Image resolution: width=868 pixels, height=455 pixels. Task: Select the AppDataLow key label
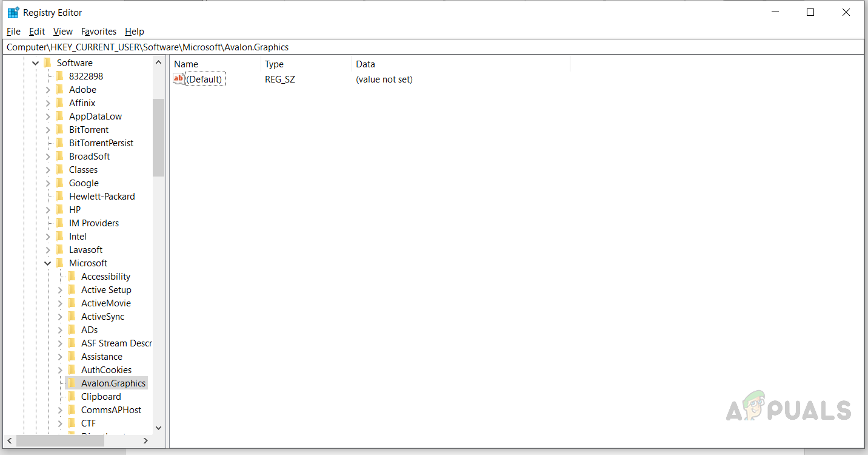pyautogui.click(x=95, y=116)
